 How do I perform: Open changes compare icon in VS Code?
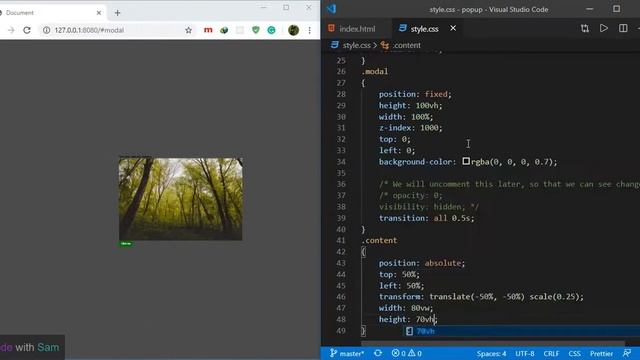click(585, 28)
